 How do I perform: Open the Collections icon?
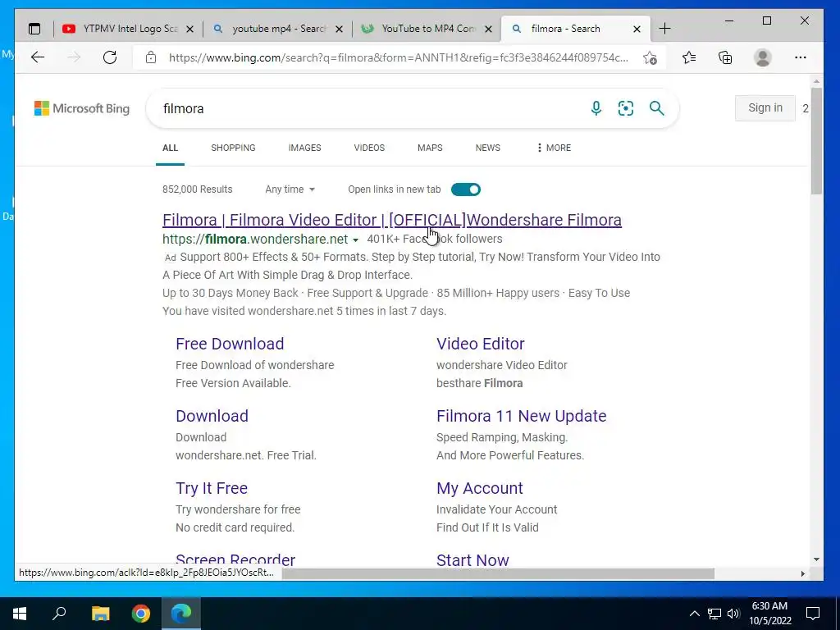[x=725, y=57]
